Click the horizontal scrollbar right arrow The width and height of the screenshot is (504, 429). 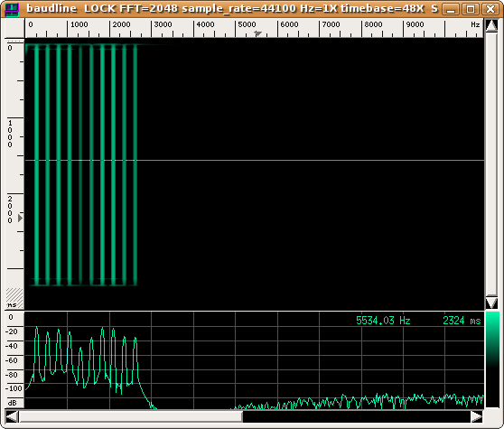point(477,417)
